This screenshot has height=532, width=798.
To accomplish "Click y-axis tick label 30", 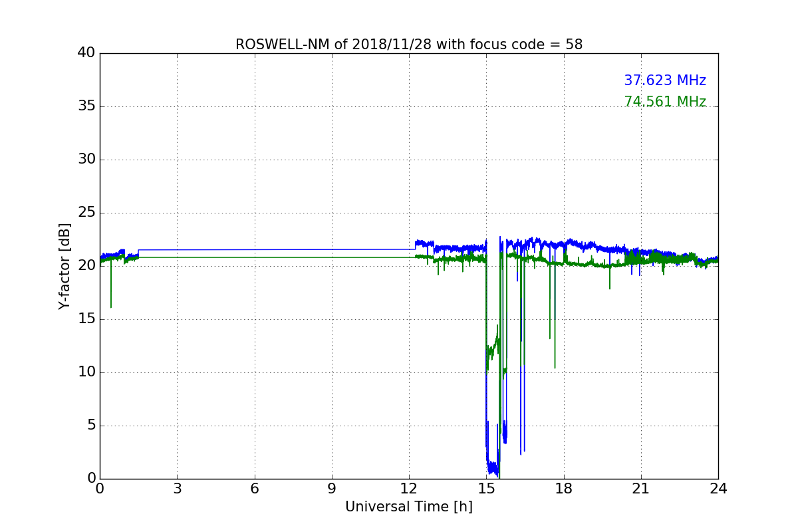I will pos(86,160).
